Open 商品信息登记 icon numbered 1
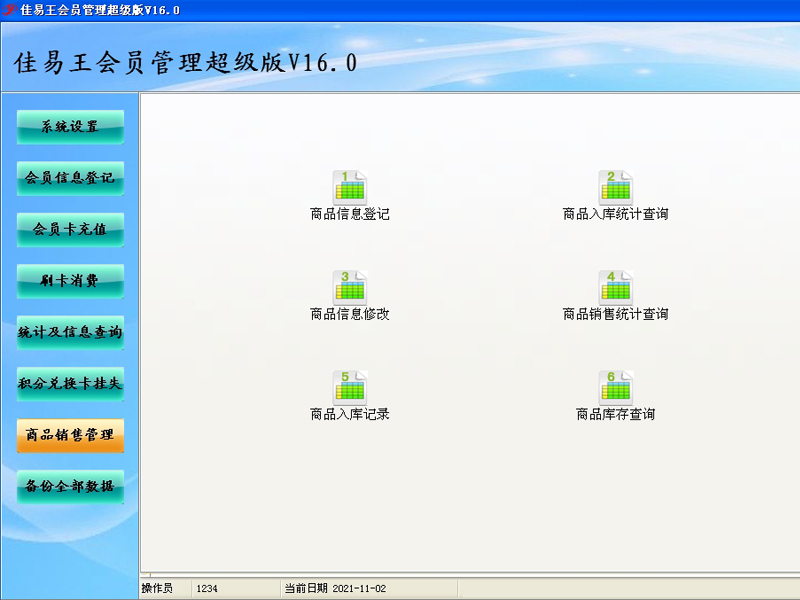Image resolution: width=800 pixels, height=600 pixels. coord(350,187)
